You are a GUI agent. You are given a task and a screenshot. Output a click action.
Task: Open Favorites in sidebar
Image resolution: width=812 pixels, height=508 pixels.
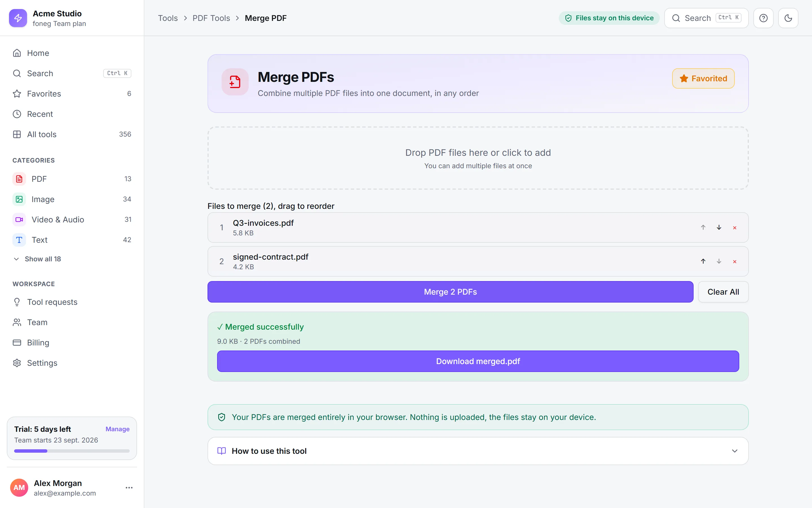(72, 94)
